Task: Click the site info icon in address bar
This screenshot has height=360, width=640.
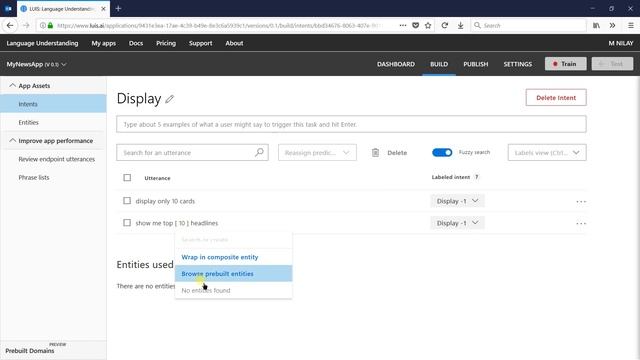Action: pyautogui.click(x=42, y=25)
